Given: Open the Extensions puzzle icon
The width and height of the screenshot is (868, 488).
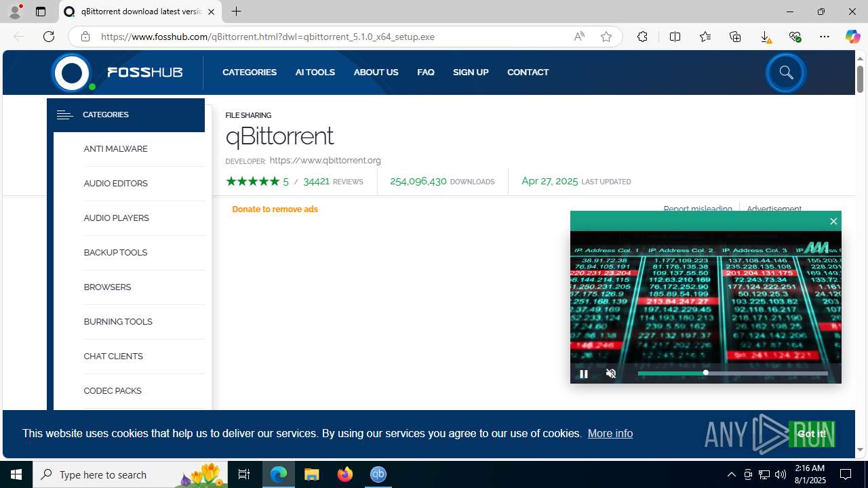Looking at the screenshot, I should (642, 37).
